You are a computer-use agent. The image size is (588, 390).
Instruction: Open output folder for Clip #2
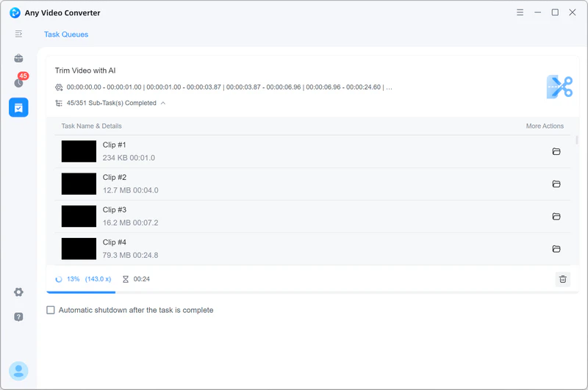point(556,184)
